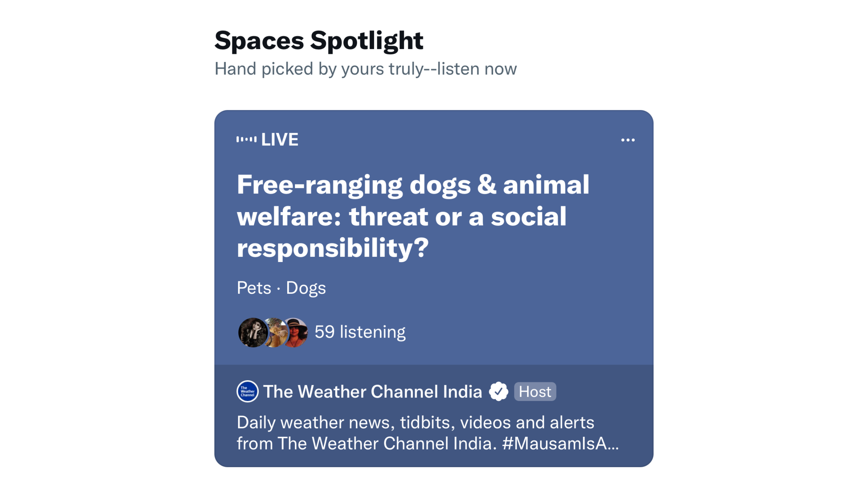868x488 pixels.
Task: Click the LIVE status label
Action: [x=280, y=140]
